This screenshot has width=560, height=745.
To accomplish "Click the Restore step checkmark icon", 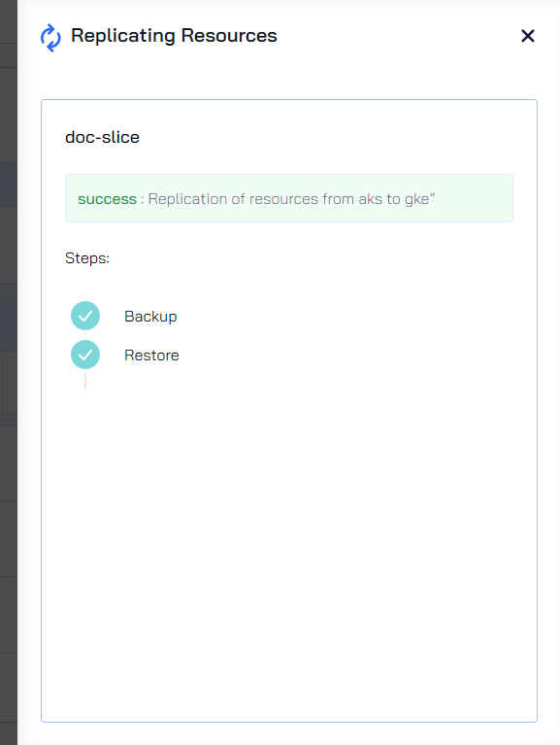I will (85, 355).
